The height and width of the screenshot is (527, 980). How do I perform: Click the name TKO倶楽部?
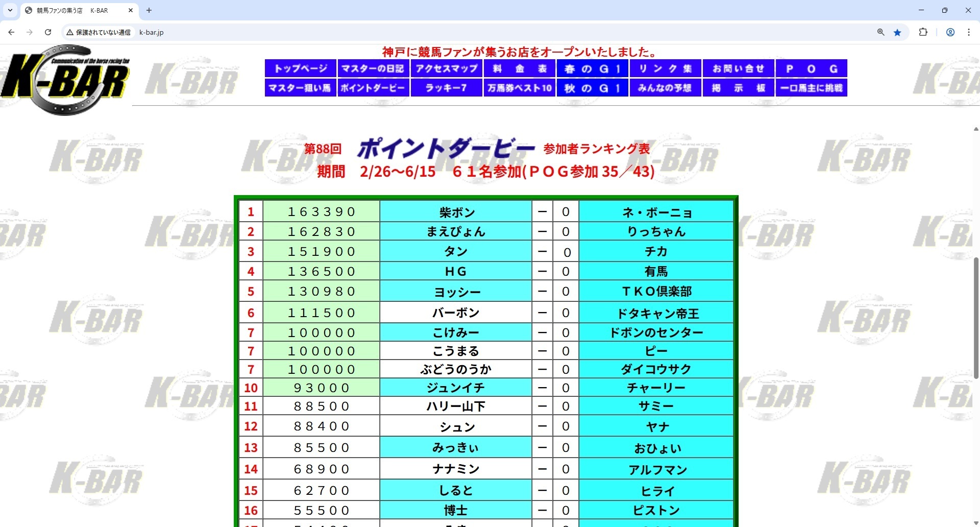(656, 291)
